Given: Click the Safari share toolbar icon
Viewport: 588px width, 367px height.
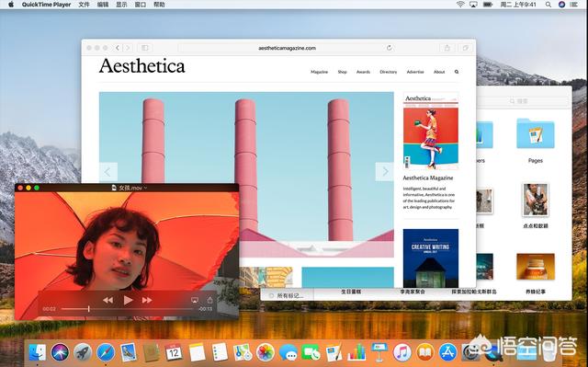Looking at the screenshot, I should point(447,48).
